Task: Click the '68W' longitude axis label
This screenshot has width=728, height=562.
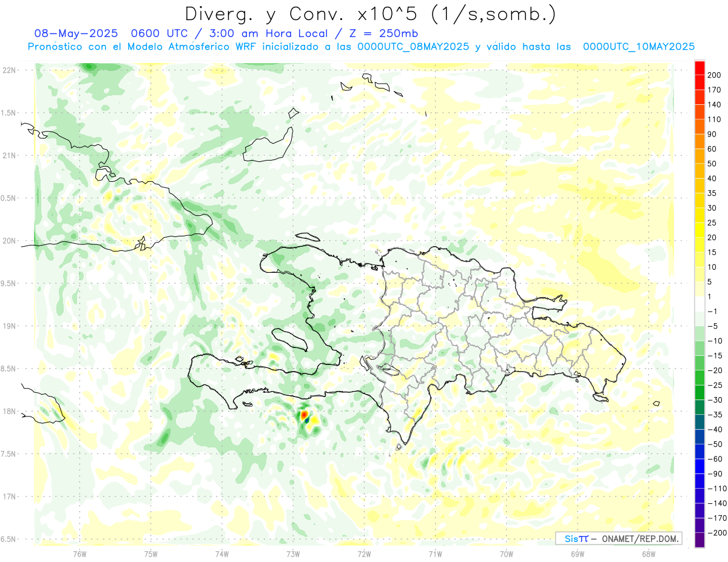Action: (x=649, y=554)
